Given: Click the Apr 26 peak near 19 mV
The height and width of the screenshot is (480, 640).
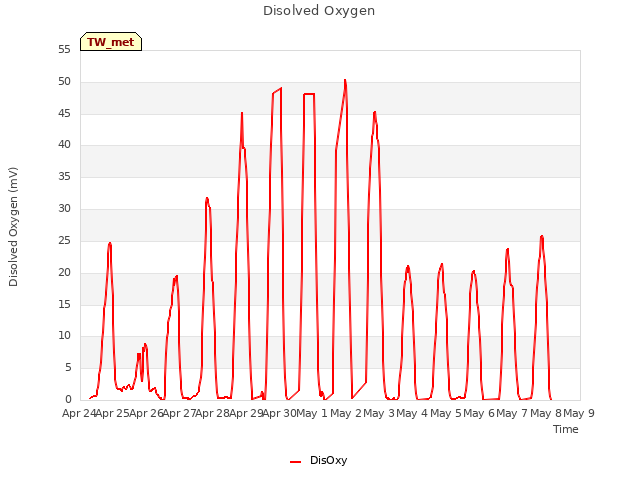Looking at the screenshot, I should click(176, 276).
